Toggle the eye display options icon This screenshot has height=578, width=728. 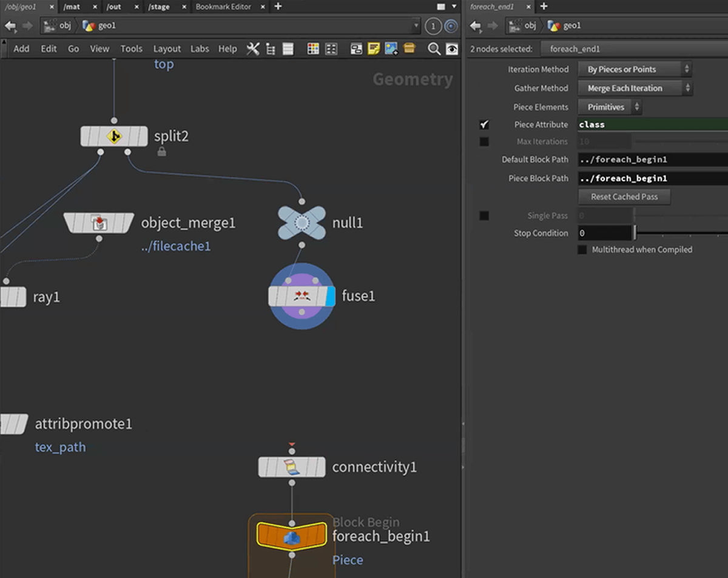point(452,49)
